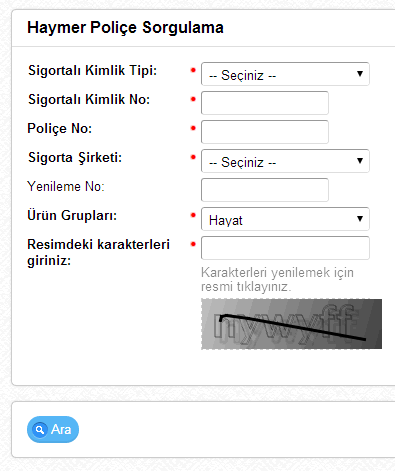Refresh the captcha image showing distorted characters
The image size is (395, 471).
tap(292, 324)
